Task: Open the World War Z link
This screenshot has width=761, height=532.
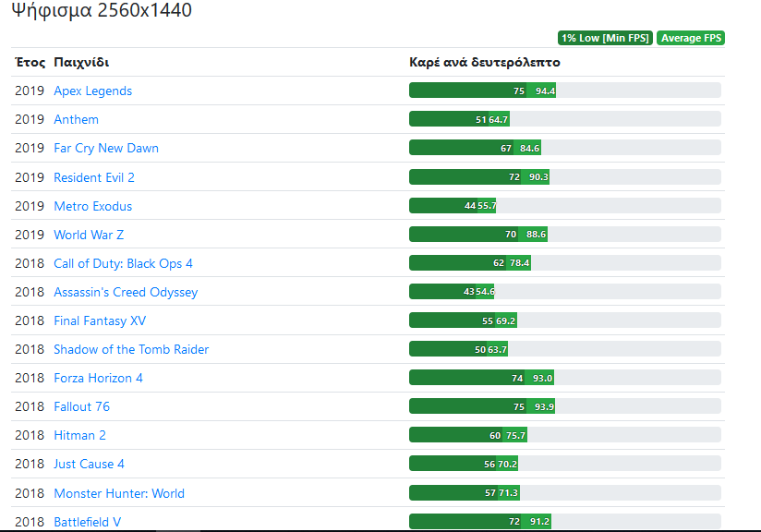Action: click(x=89, y=235)
